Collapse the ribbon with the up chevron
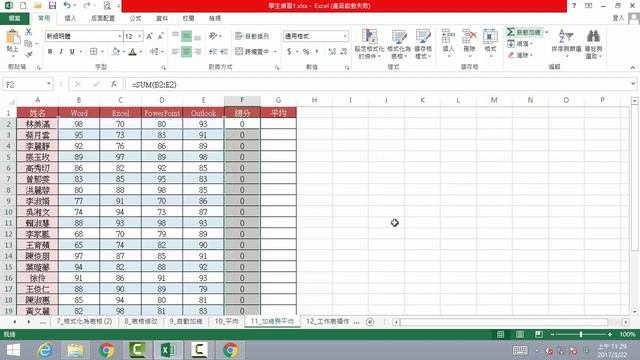Image resolution: width=640 pixels, height=360 pixels. pyautogui.click(x=633, y=67)
